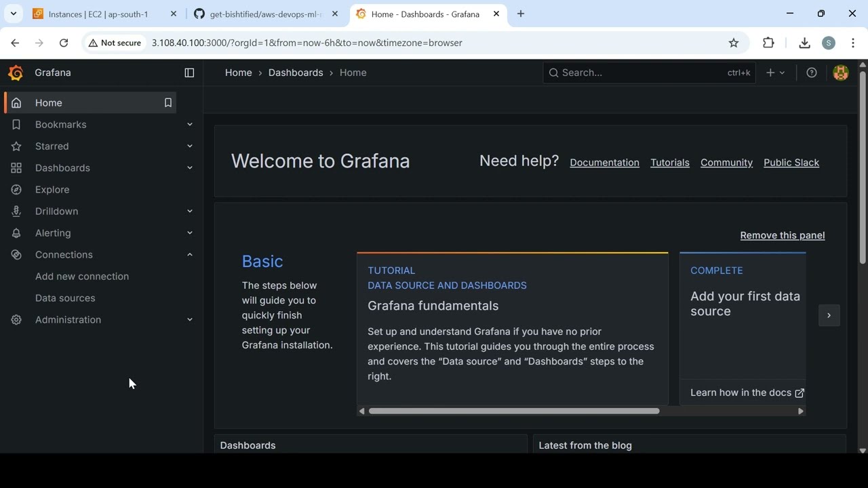This screenshot has height=488, width=868.
Task: Collapse the Connections section
Action: pos(190,255)
